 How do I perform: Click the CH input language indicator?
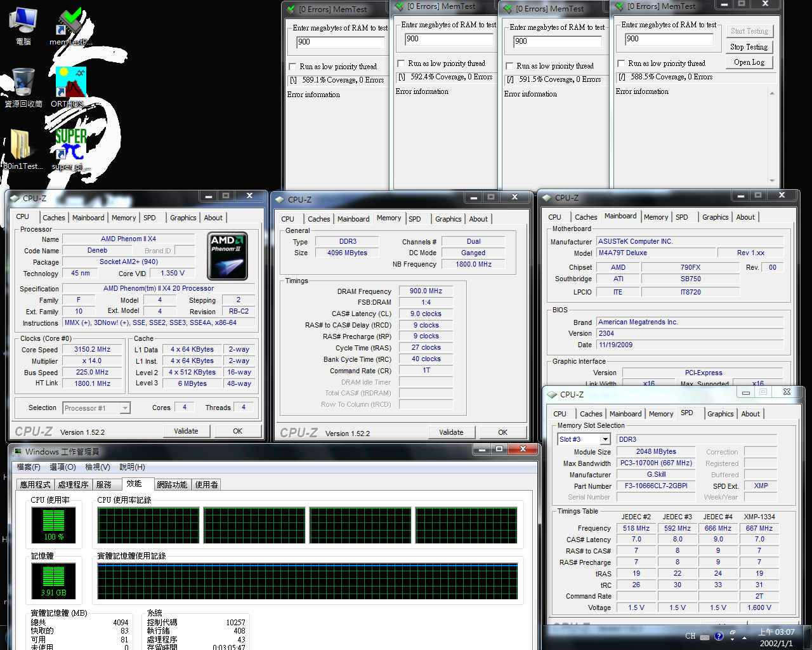click(x=690, y=635)
